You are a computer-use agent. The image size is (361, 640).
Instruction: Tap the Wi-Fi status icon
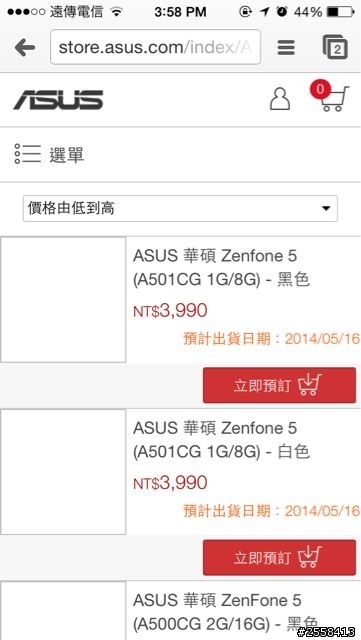pyautogui.click(x=117, y=12)
